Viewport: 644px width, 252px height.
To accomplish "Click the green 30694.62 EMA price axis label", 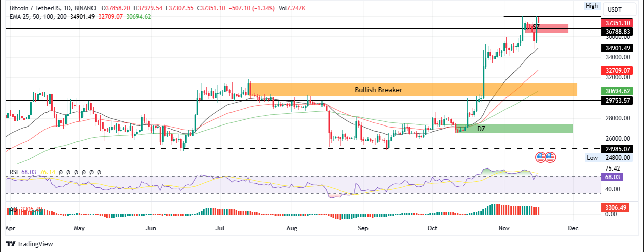I will point(617,91).
